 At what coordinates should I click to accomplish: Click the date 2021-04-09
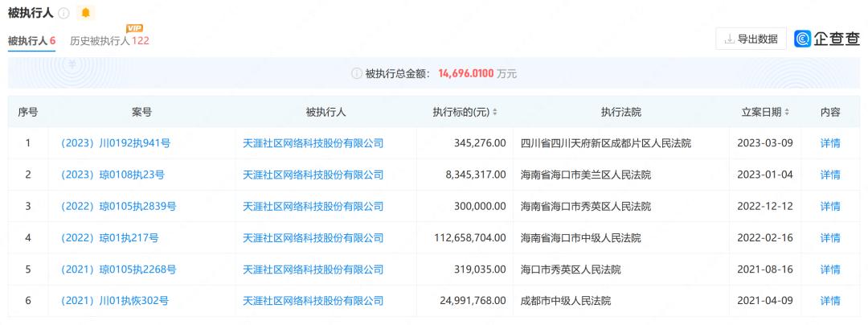click(765, 301)
